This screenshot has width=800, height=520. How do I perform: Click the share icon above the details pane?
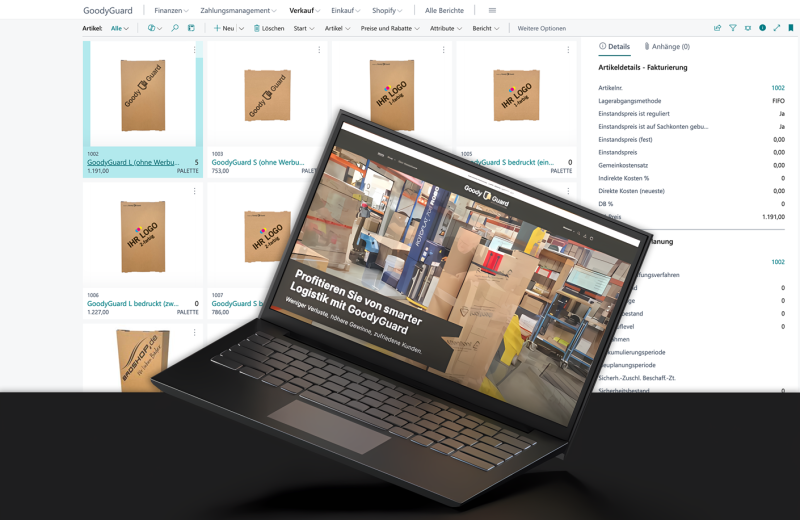pyautogui.click(x=717, y=28)
